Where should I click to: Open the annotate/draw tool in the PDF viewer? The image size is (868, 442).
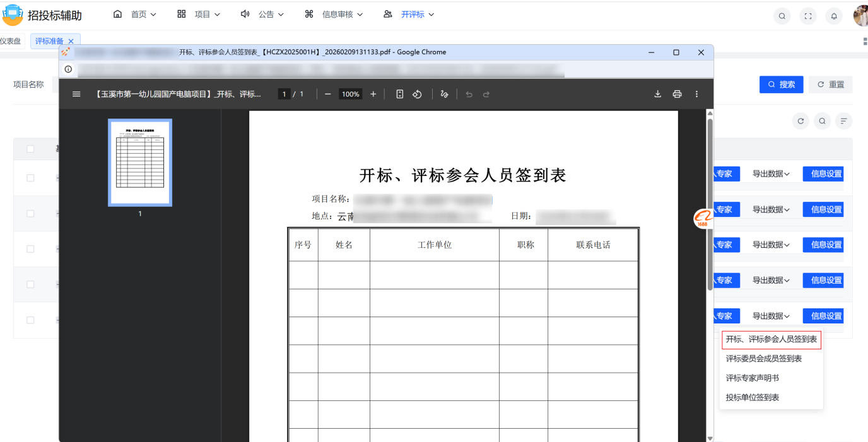pos(443,93)
